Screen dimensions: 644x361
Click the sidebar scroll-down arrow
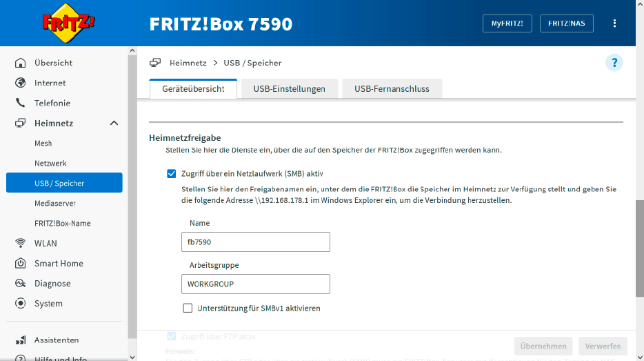tap(132, 357)
